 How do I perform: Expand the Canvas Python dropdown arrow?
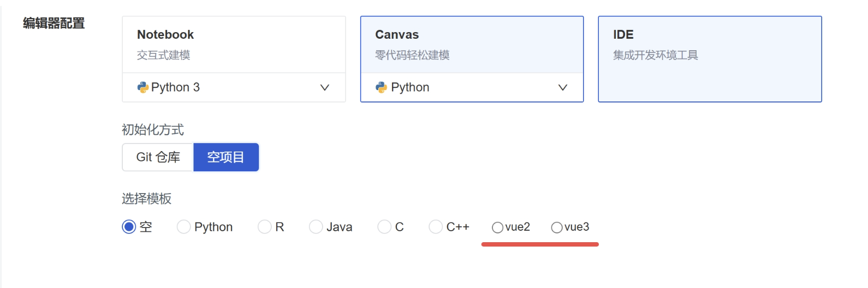[x=563, y=87]
